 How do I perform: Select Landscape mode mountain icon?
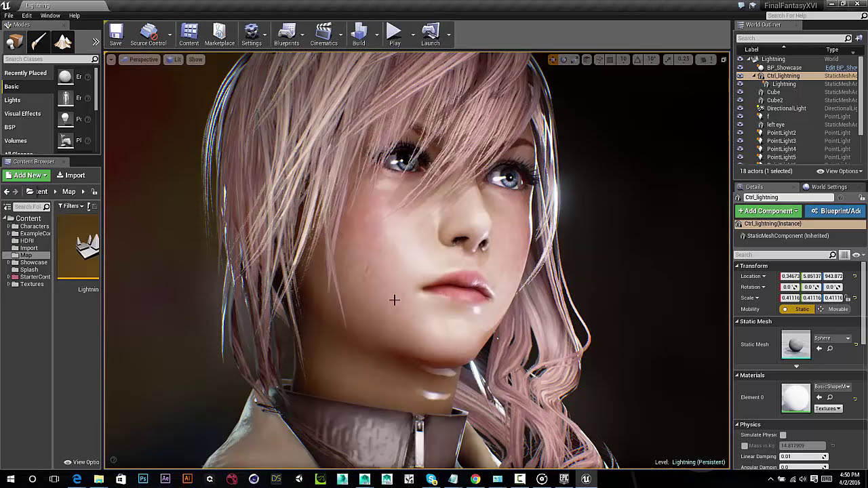63,42
